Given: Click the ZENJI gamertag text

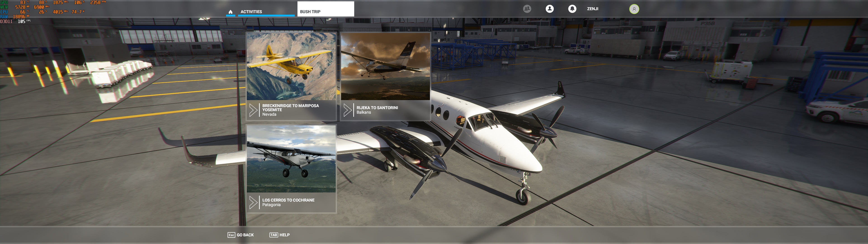Looking at the screenshot, I should (x=592, y=9).
